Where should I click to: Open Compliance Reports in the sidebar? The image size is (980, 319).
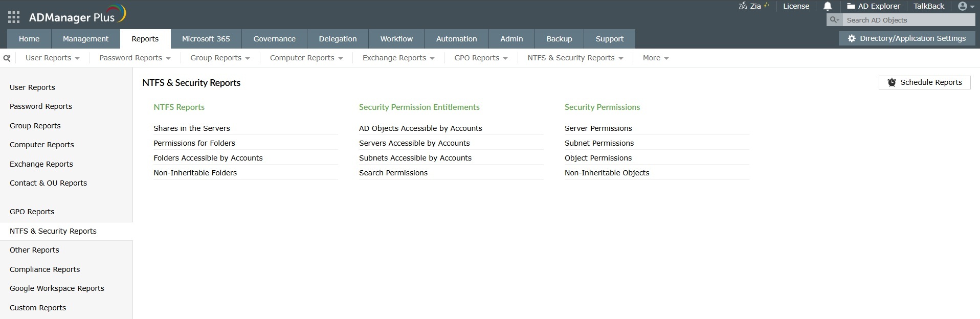[x=44, y=269]
